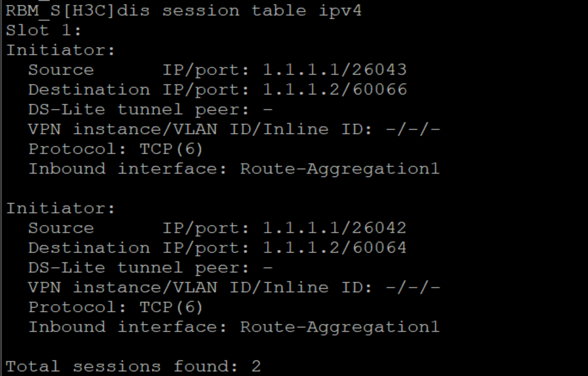The image size is (588, 376).
Task: Click 'Inbound interface' label in the second session
Action: coord(127,327)
